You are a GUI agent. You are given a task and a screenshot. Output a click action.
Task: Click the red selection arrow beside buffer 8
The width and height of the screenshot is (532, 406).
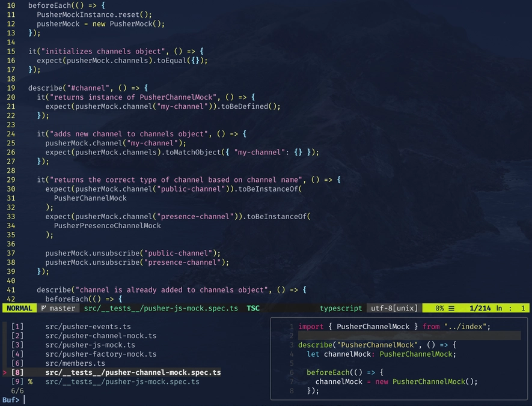pos(4,372)
